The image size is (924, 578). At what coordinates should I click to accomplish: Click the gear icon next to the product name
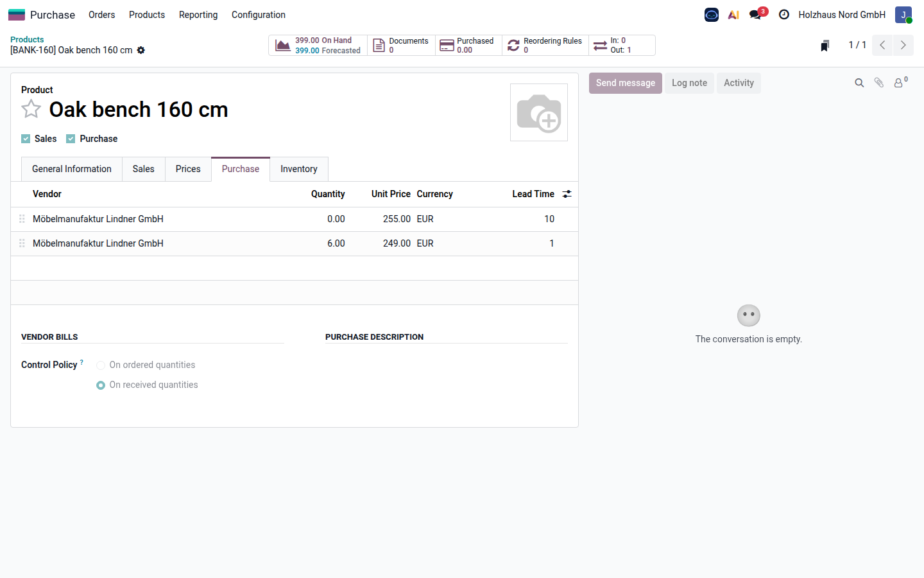click(x=141, y=50)
